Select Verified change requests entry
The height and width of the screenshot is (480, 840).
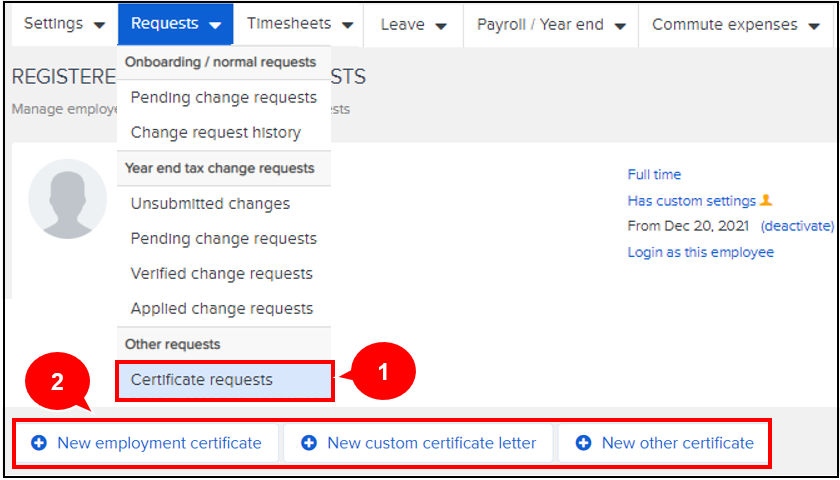coord(221,274)
